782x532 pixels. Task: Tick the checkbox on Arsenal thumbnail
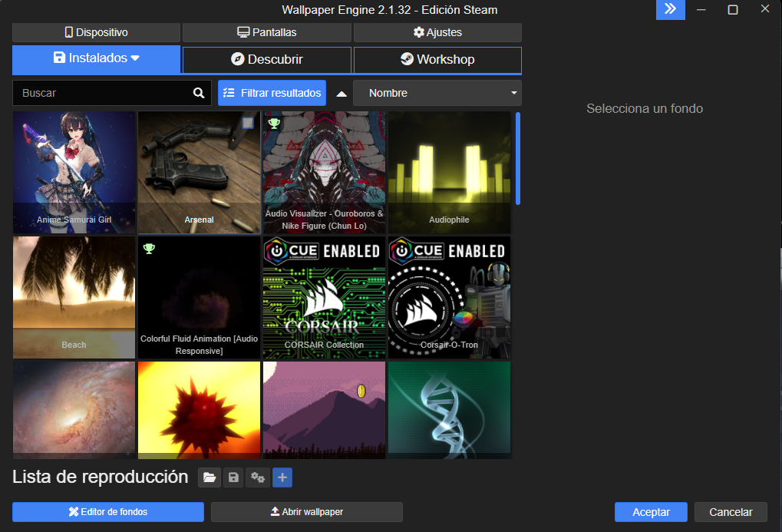[x=248, y=123]
